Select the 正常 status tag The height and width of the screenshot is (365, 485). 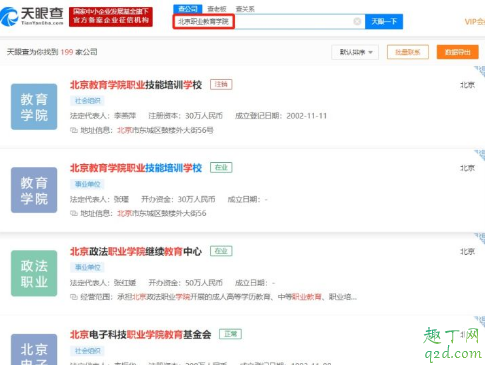230,334
